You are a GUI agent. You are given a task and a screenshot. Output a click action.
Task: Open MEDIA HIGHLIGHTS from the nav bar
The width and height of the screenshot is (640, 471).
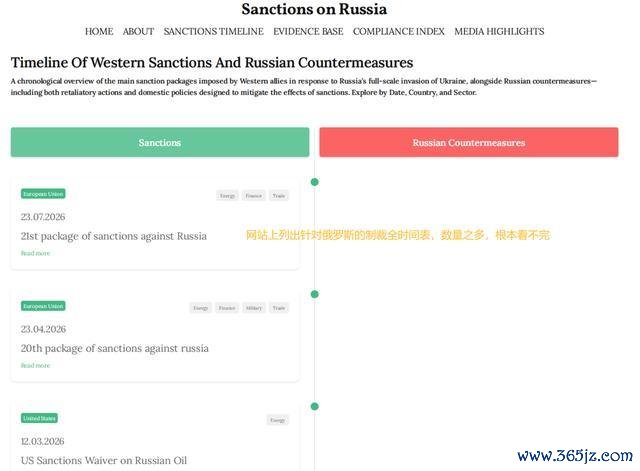click(499, 31)
